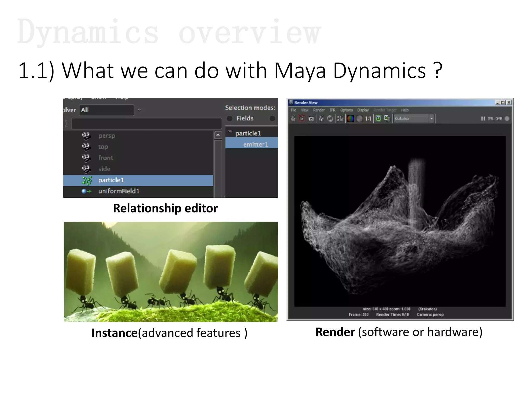This screenshot has height=399, width=532.
Task: Select the radio button right of Fields
Action: click(x=272, y=118)
